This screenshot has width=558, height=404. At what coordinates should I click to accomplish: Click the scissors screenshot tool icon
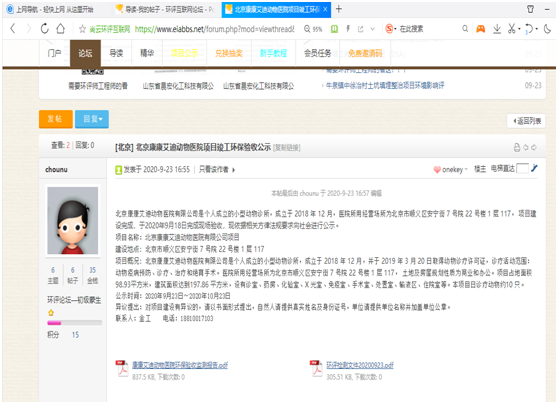[x=512, y=28]
